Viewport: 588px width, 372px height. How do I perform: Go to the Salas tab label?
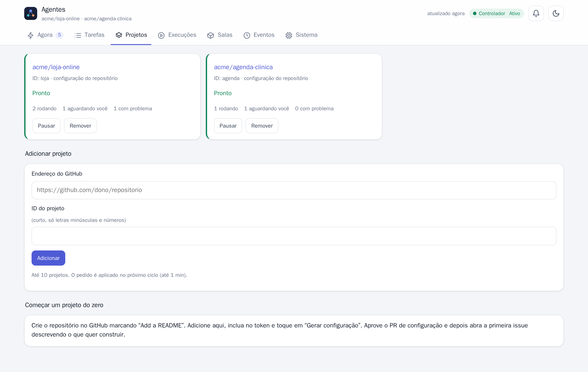pyautogui.click(x=225, y=35)
